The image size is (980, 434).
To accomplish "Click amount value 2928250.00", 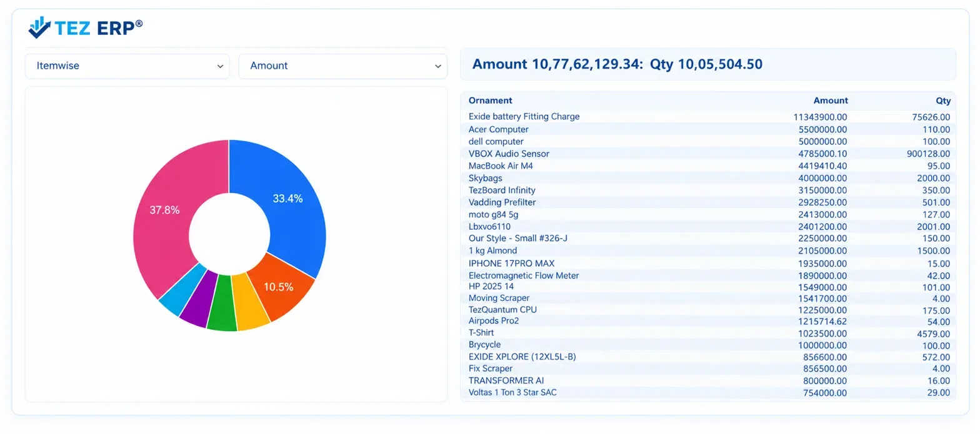I will (x=822, y=202).
